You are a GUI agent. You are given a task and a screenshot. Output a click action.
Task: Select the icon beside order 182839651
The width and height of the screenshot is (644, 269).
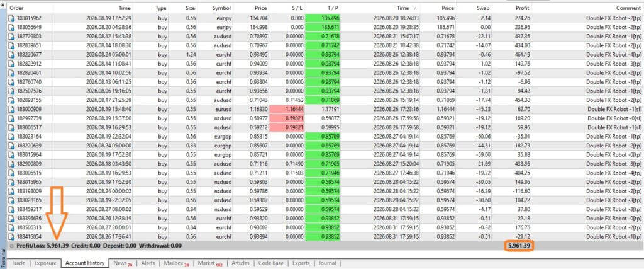coord(11,45)
